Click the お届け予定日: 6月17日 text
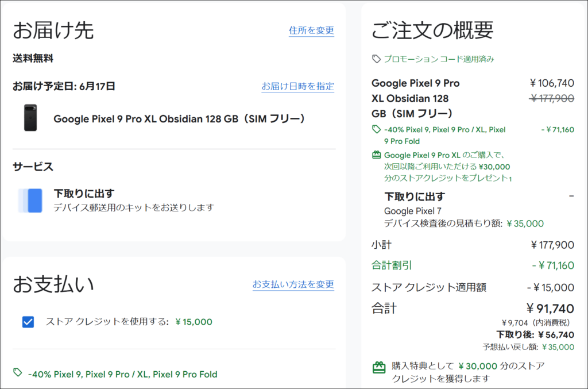This screenshot has height=389, width=588. [64, 86]
